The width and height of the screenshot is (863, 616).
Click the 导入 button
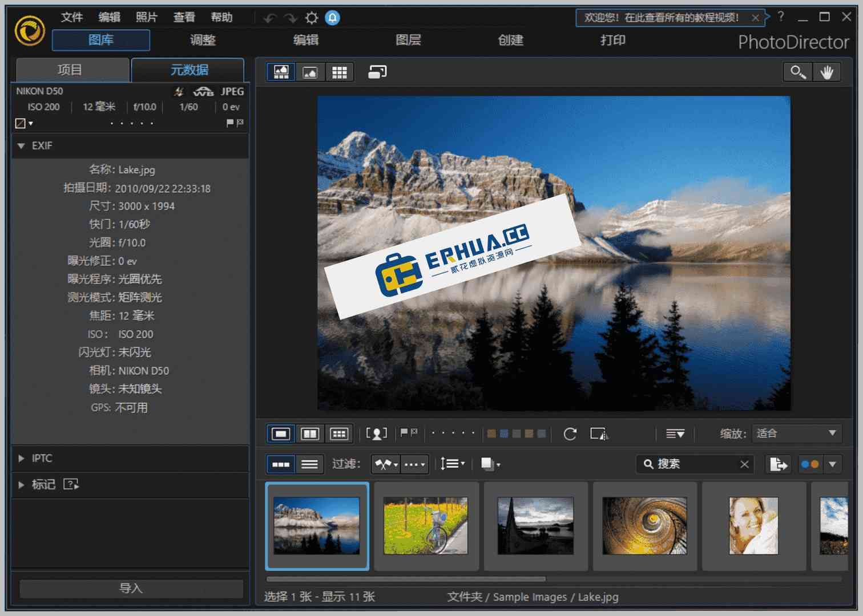131,588
